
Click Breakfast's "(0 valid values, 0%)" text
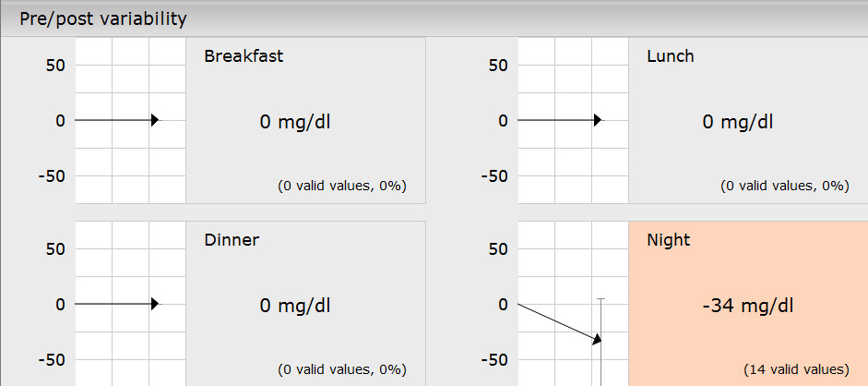(x=341, y=186)
